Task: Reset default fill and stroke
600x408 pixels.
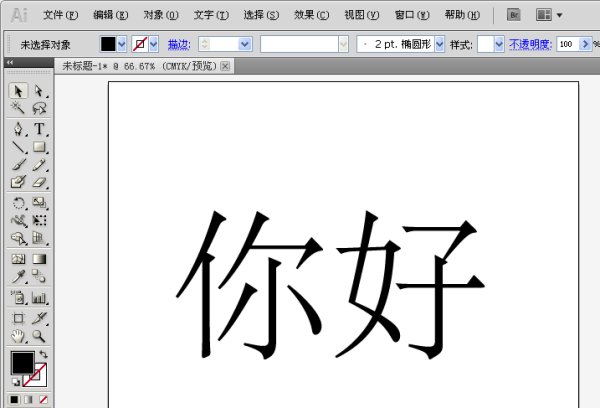Action: pos(15,382)
